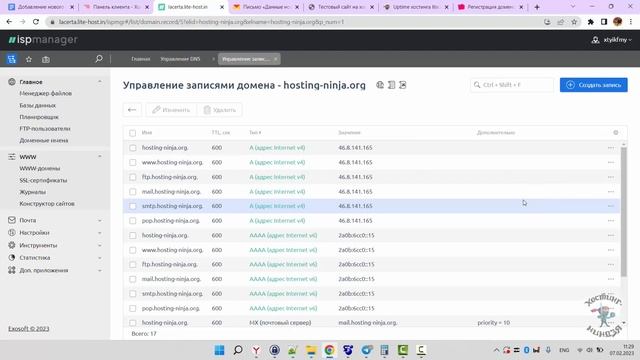Screen dimensions: 640x360
Task: Open Менеджер файлов in sidebar
Action: [x=45, y=93]
